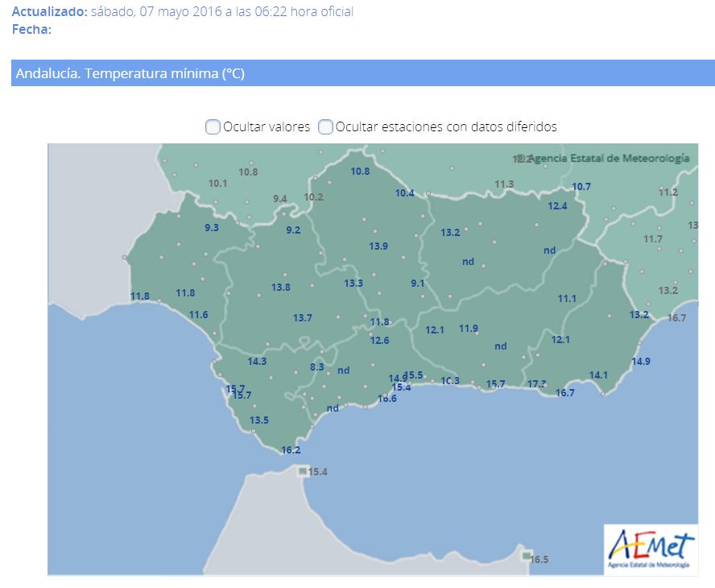Click the 11.6 station near coast
The height and width of the screenshot is (588, 715).
click(198, 314)
